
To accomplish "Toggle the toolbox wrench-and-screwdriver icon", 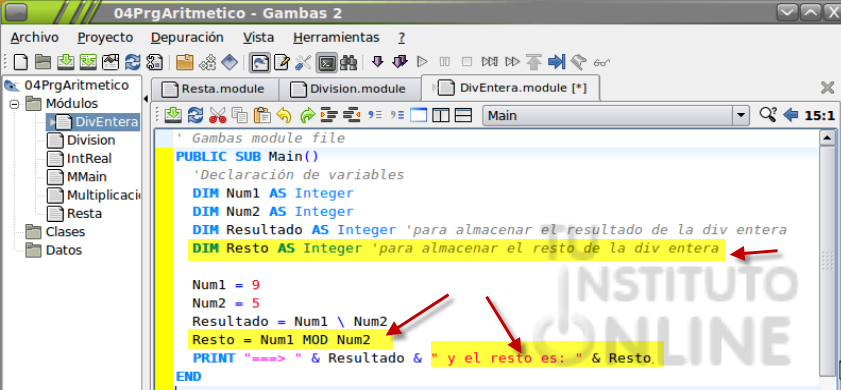I will click(304, 62).
